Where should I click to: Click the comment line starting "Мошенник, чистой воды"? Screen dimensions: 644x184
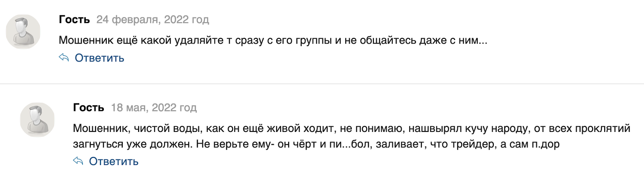pyautogui.click(x=351, y=128)
